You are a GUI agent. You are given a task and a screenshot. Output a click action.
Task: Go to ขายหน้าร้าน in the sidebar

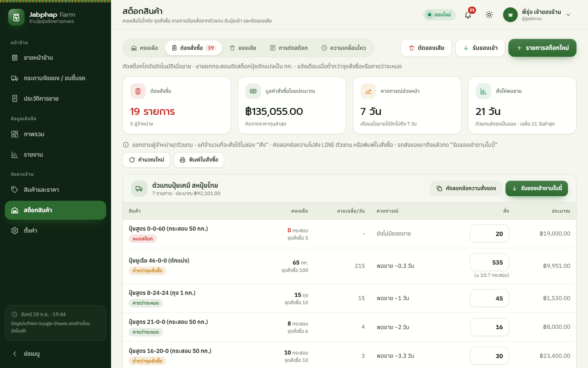pos(56,58)
